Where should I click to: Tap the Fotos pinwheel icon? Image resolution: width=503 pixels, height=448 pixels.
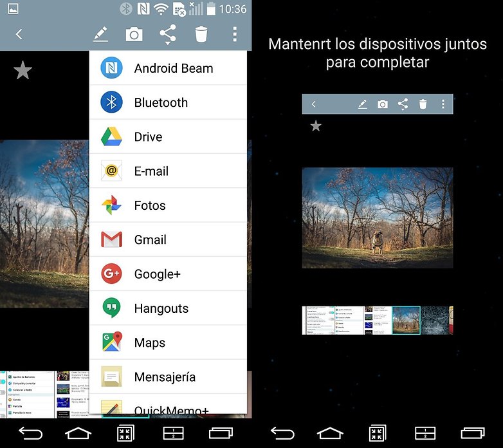(111, 205)
